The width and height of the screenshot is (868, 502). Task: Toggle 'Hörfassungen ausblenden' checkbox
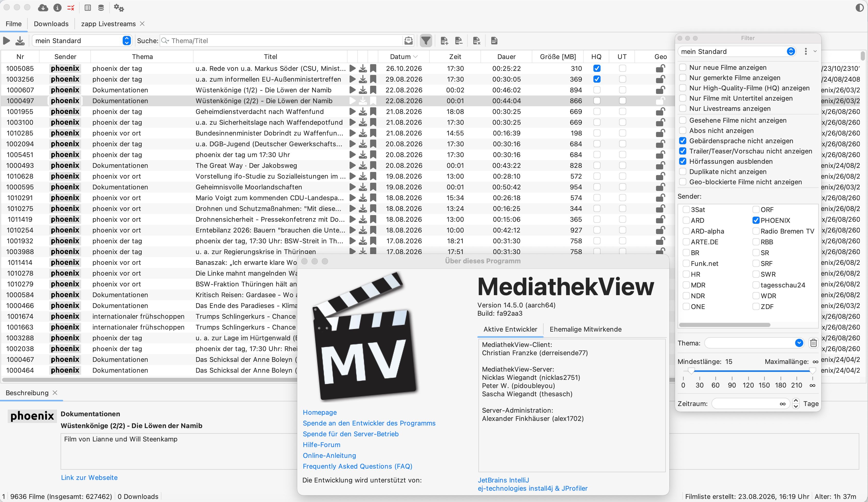(x=683, y=161)
